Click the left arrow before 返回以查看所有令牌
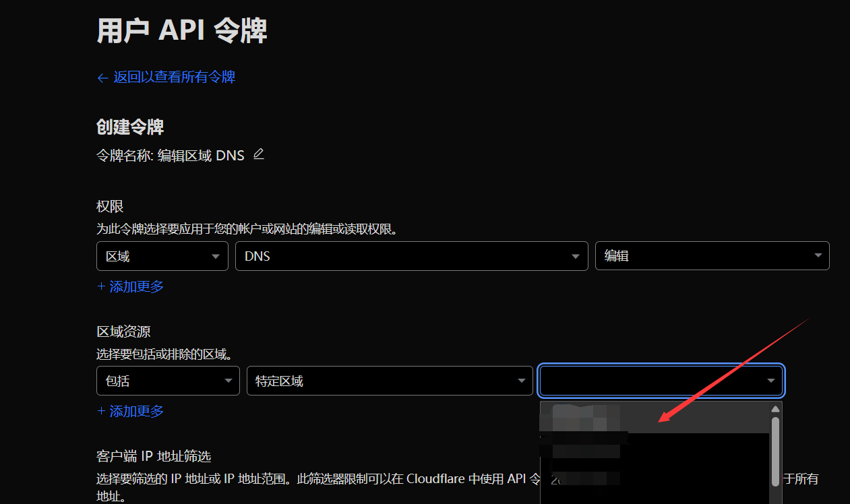 click(102, 78)
